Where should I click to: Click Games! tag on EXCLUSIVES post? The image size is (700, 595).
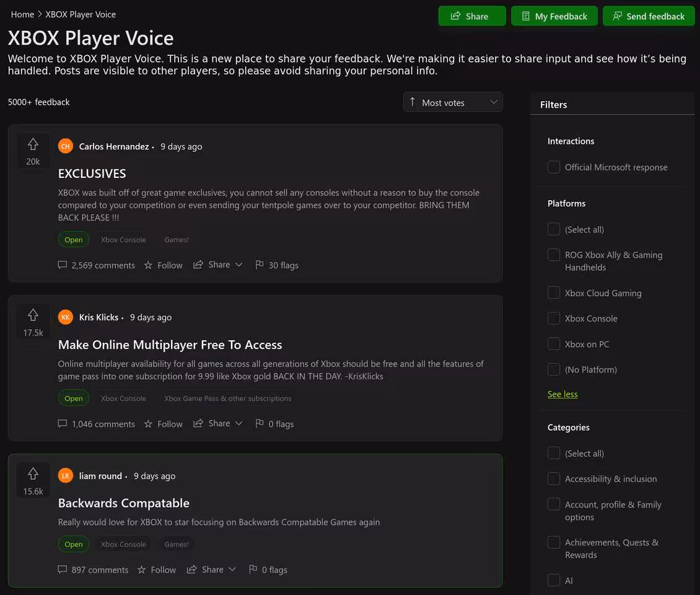click(x=177, y=240)
